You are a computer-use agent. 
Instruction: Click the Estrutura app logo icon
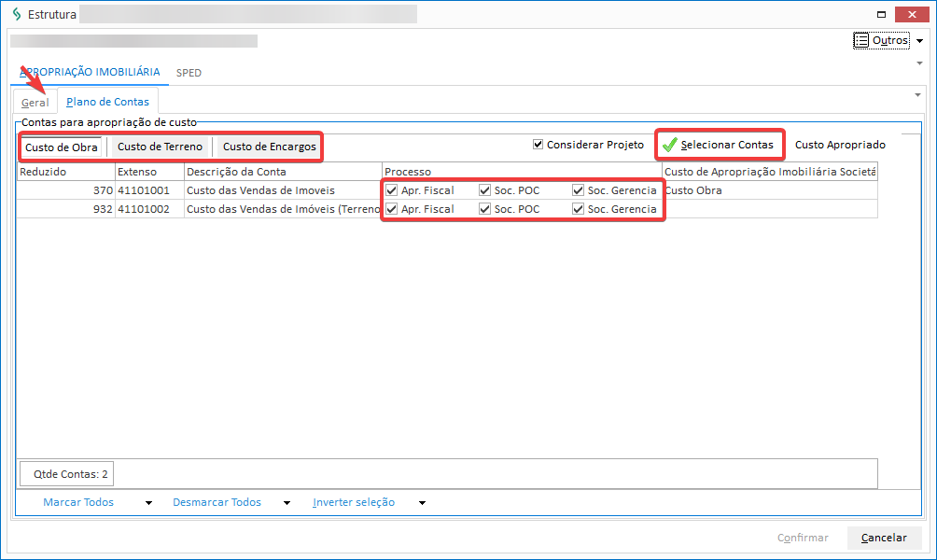coord(15,15)
